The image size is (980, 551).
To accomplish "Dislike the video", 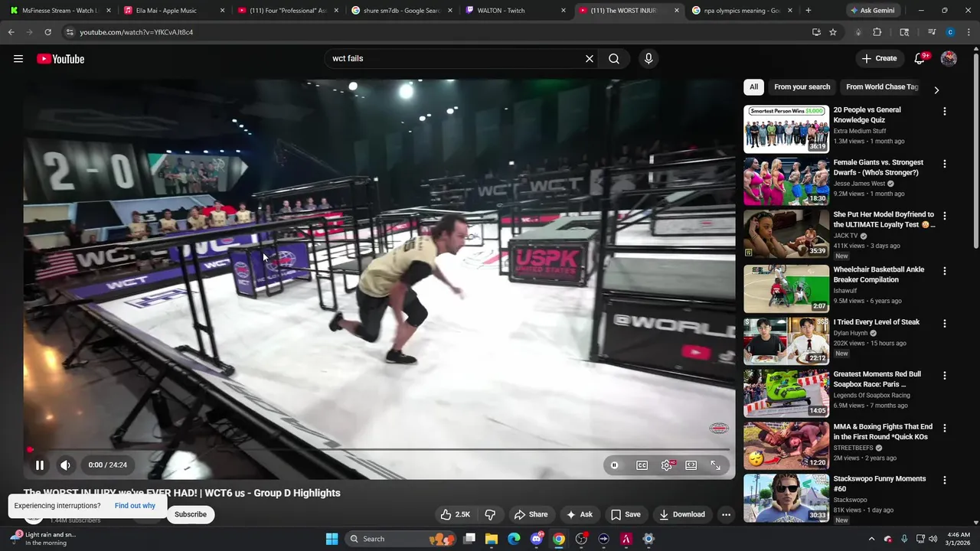I will (x=491, y=514).
